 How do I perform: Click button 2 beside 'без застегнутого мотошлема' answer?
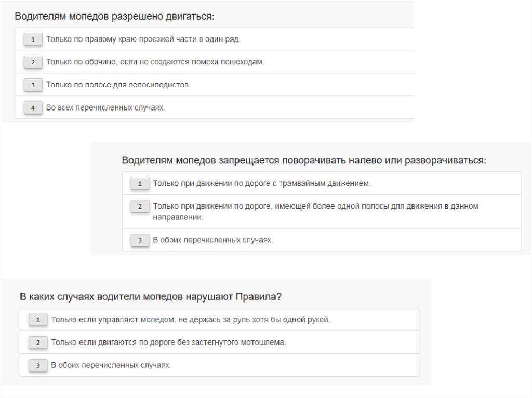(x=38, y=343)
